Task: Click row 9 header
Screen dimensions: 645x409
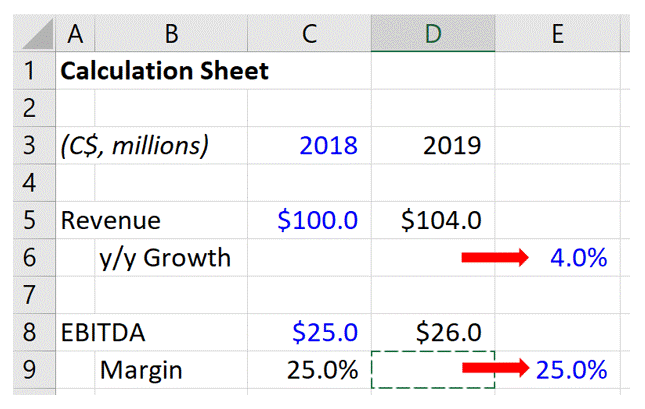Action: click(29, 370)
